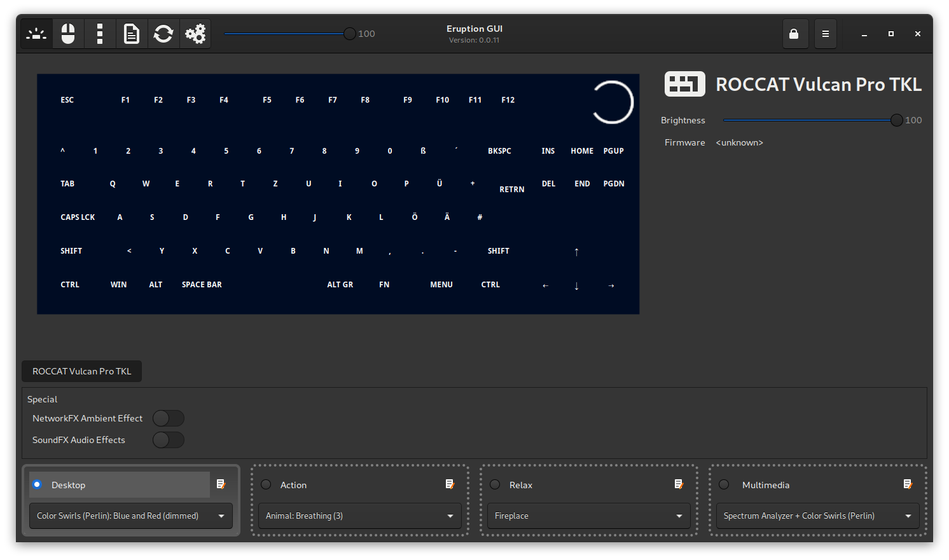This screenshot has width=949, height=560.
Task: Click the ALT GR key
Action: [x=340, y=285]
